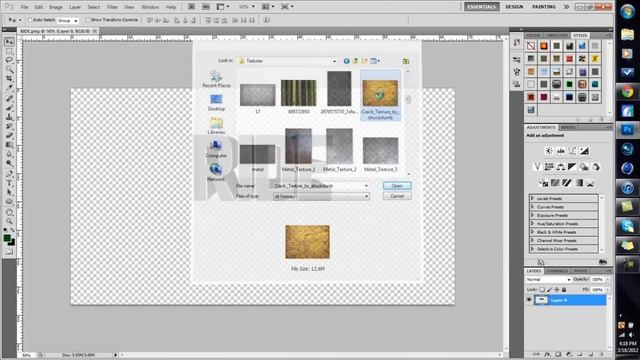This screenshot has width=640, height=360.
Task: Click the Open button in dialog
Action: (x=397, y=186)
